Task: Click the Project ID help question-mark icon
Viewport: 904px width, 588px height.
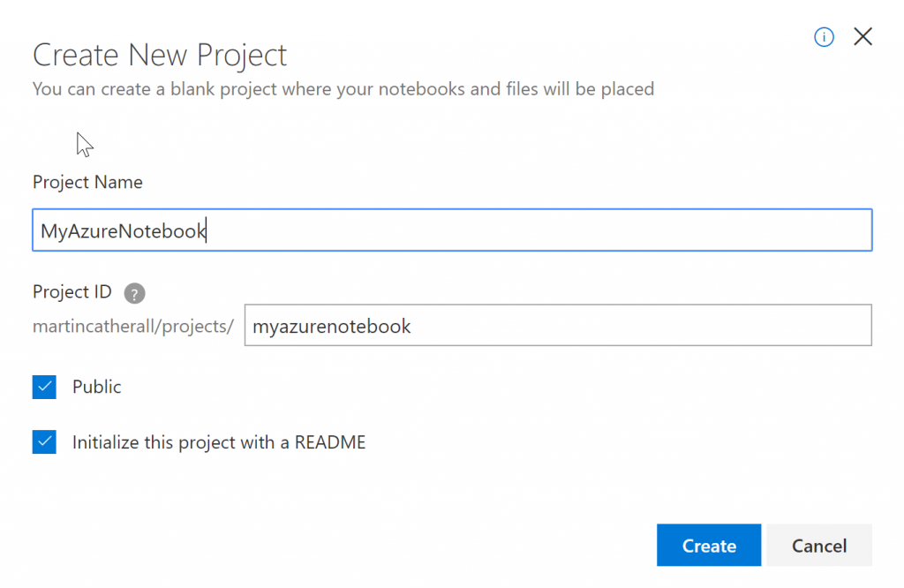Action: pos(134,294)
